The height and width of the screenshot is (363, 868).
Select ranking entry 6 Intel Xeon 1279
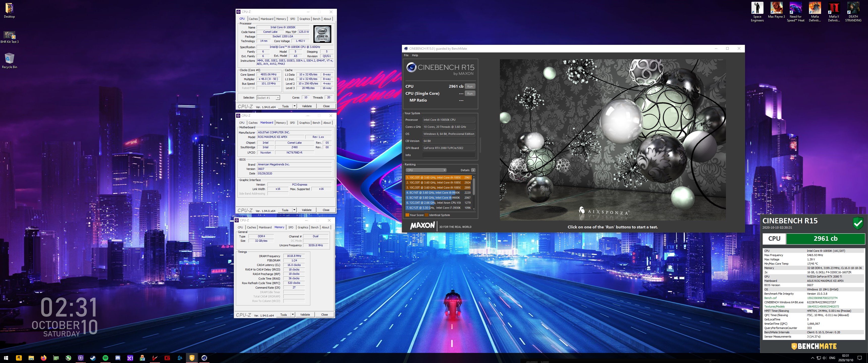point(438,203)
